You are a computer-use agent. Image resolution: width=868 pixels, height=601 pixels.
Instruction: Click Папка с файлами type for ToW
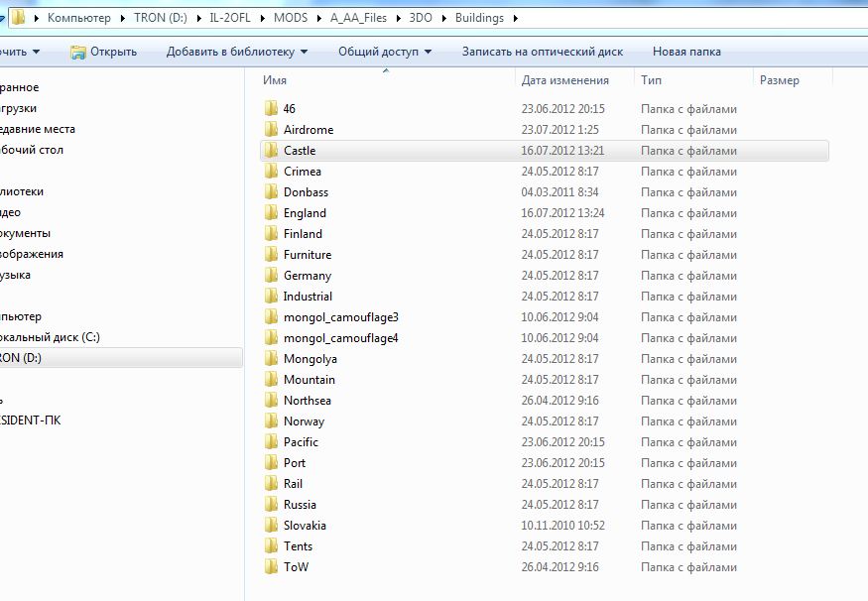point(688,566)
